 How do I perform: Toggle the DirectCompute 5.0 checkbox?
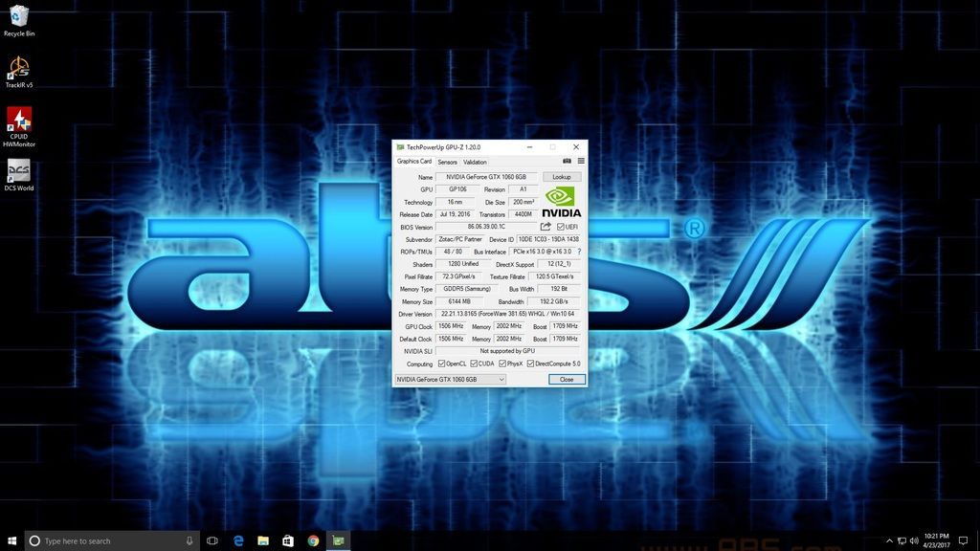[530, 363]
